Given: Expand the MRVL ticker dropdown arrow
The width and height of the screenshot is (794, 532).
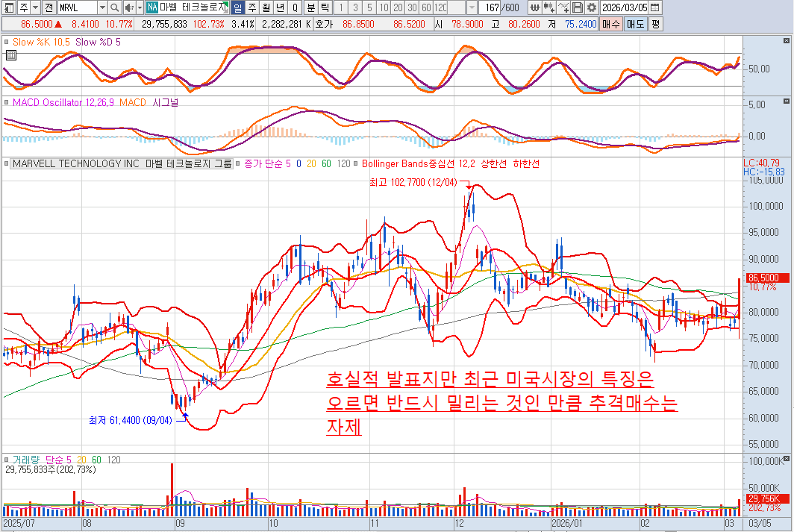Looking at the screenshot, I should (x=102, y=7).
